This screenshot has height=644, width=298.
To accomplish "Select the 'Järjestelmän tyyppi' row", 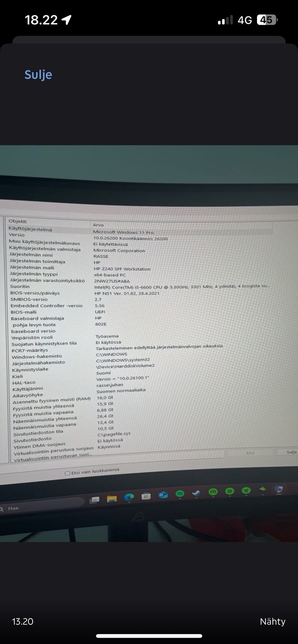I will (x=34, y=274).
